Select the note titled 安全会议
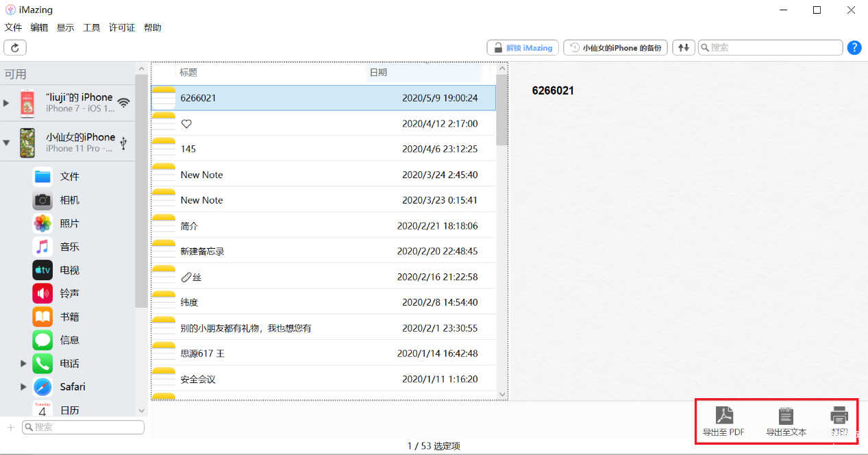This screenshot has width=868, height=455. [x=198, y=379]
